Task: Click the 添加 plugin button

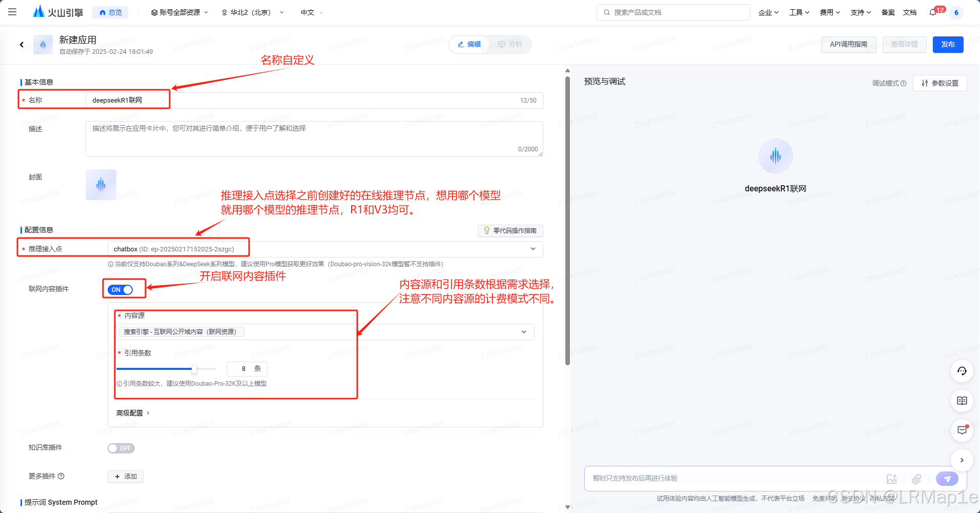Action: click(126, 477)
